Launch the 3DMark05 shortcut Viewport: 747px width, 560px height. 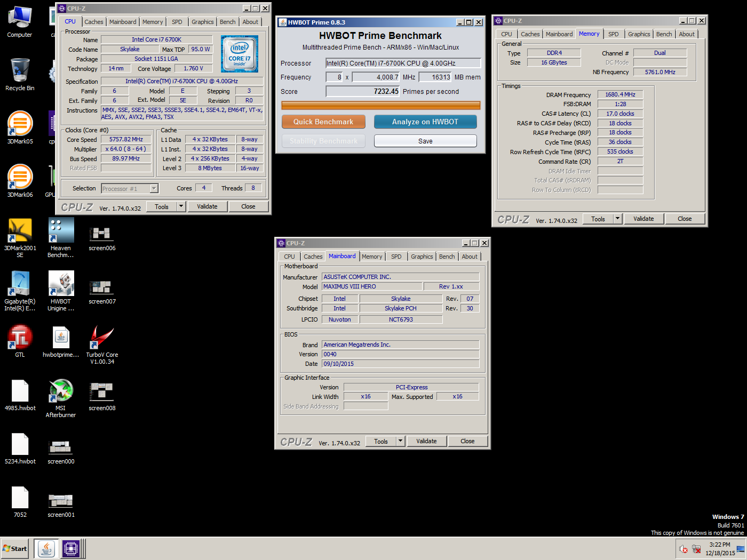[20, 128]
